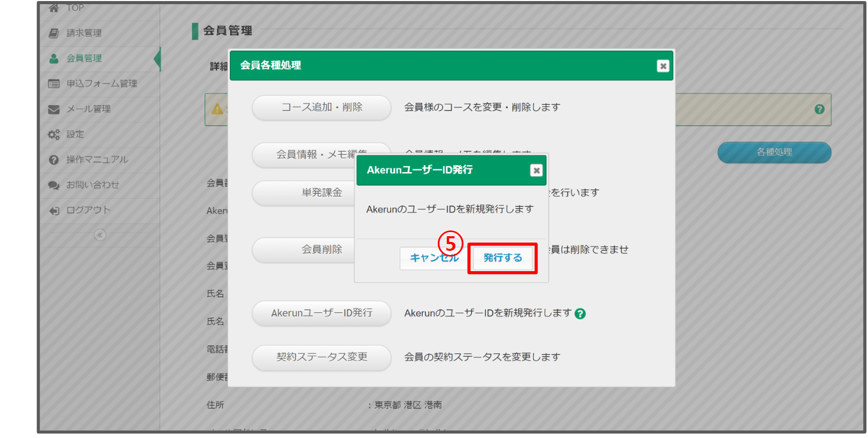Open 請求管理 in the sidebar

84,33
